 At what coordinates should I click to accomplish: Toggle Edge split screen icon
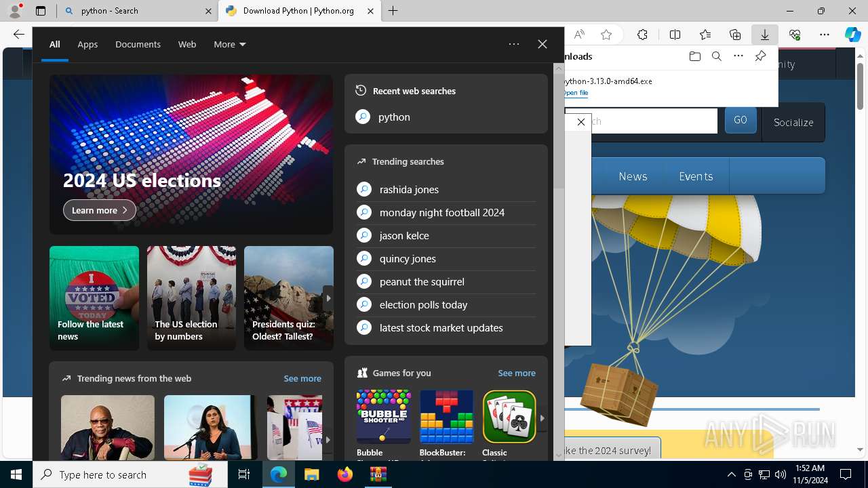[x=675, y=35]
